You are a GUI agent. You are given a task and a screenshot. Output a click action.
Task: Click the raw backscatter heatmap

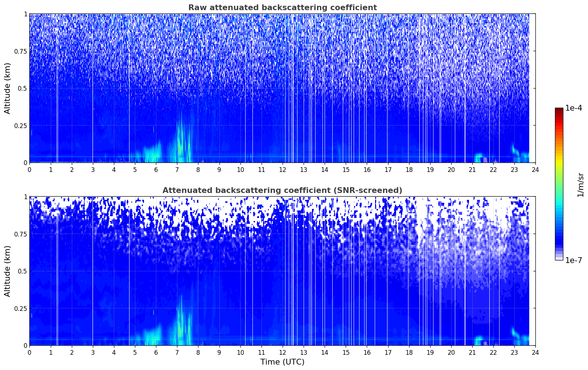(282, 88)
